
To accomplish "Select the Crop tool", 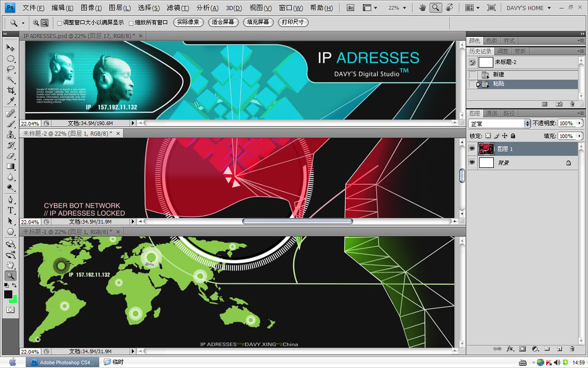I will 10,90.
